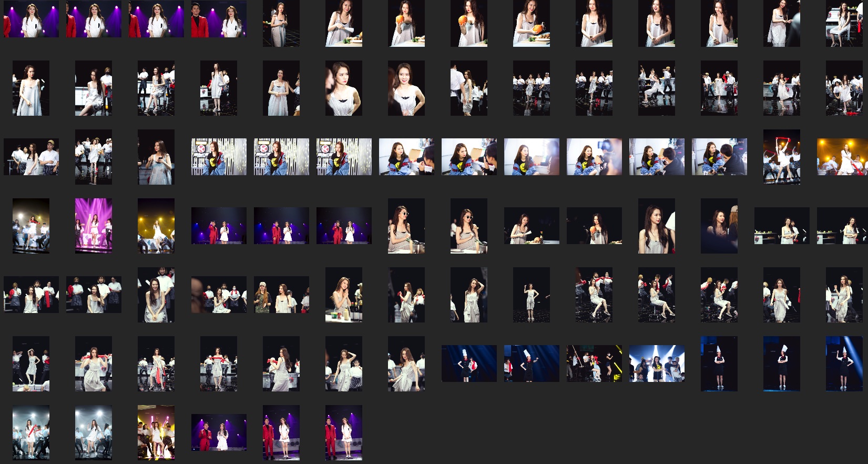Select thumbnail with yellow shirt and red cap performers
Image resolution: width=868 pixels, height=464 pixels.
594,364
